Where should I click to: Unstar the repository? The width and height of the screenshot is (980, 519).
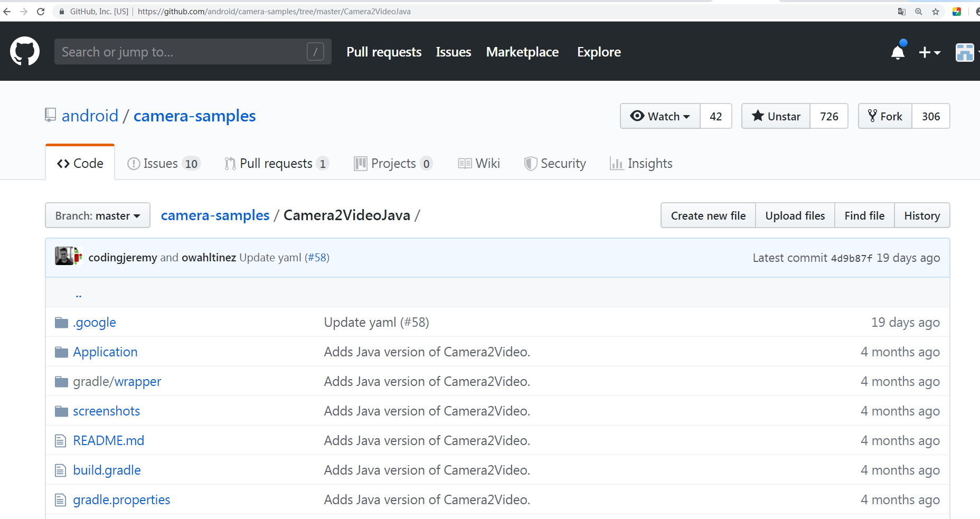[x=776, y=116]
